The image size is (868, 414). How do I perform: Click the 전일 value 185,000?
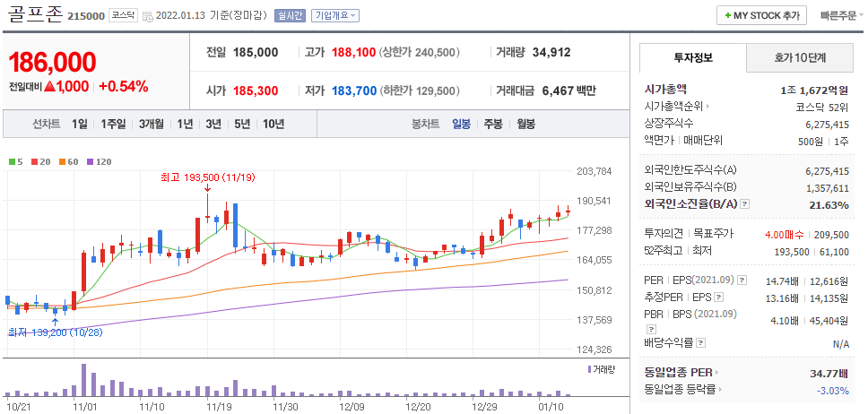(256, 53)
